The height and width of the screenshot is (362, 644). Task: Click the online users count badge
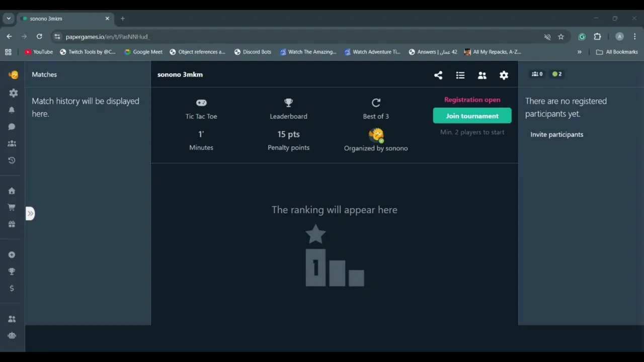[x=557, y=74]
